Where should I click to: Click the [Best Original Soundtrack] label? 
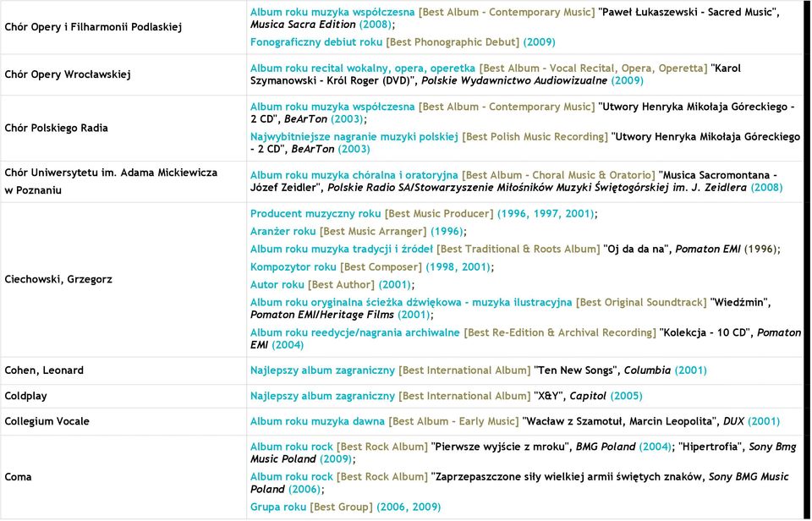click(x=641, y=302)
